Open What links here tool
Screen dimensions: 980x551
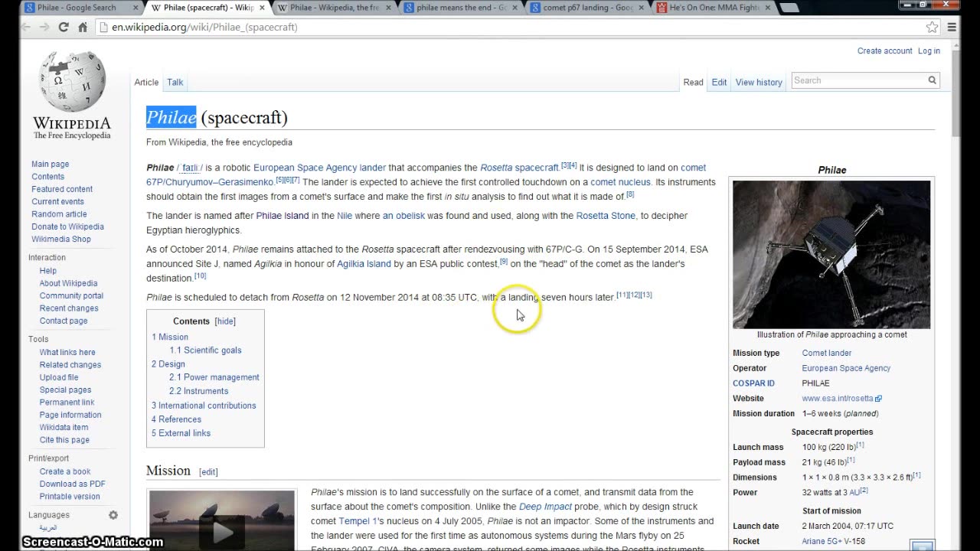(67, 352)
